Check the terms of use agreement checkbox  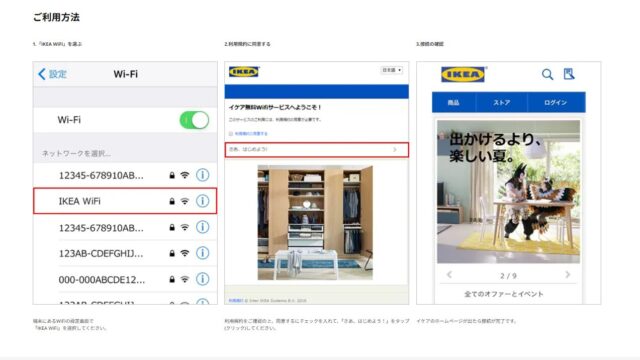231,133
